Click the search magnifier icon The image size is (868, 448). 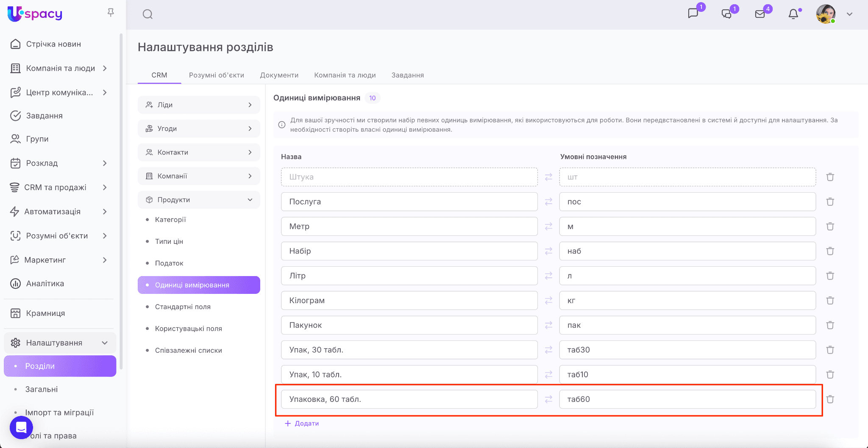(x=147, y=14)
